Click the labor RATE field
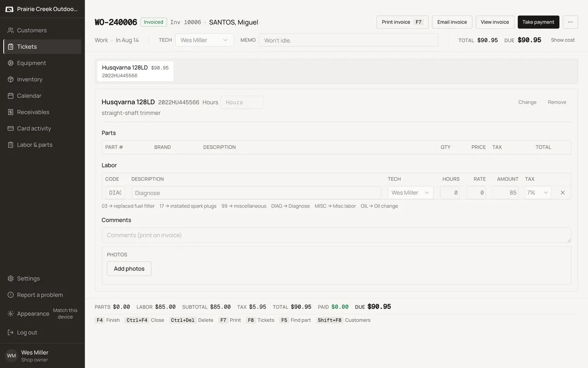 point(476,193)
